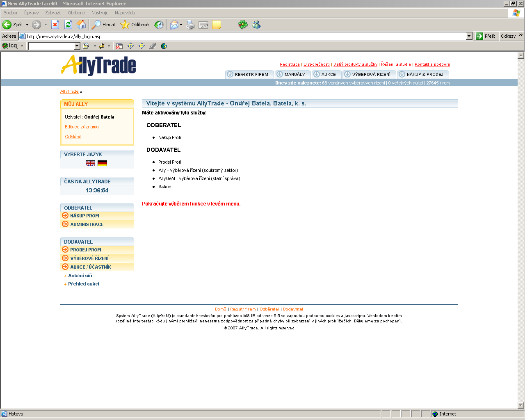Click the O společnosti link
525x420 pixels.
317,64
